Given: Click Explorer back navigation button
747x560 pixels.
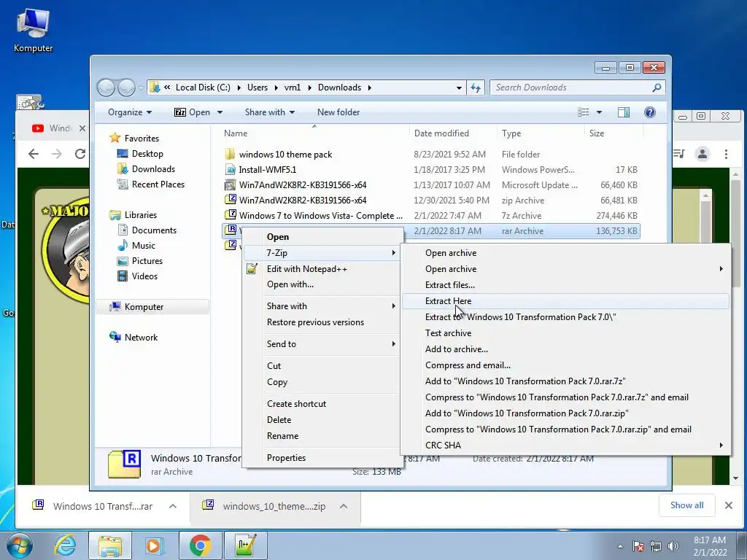Looking at the screenshot, I should 106,87.
